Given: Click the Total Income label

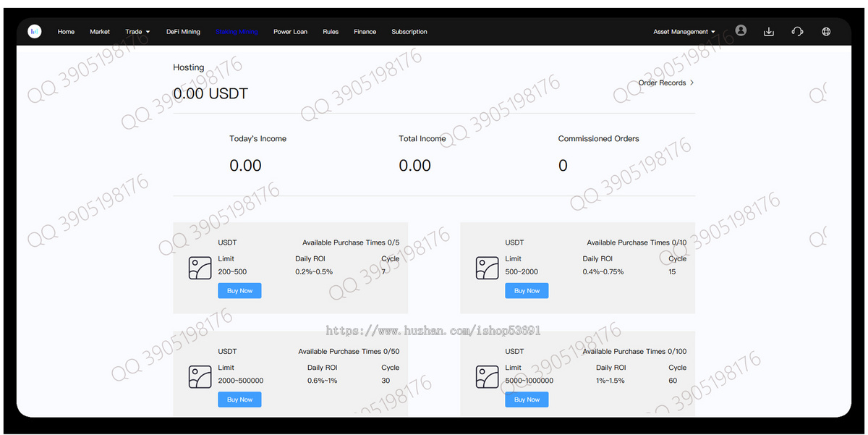Looking at the screenshot, I should [422, 138].
